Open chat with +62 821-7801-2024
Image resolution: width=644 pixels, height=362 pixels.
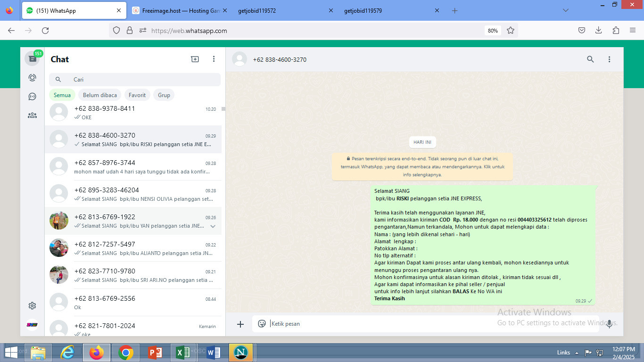[x=133, y=327]
